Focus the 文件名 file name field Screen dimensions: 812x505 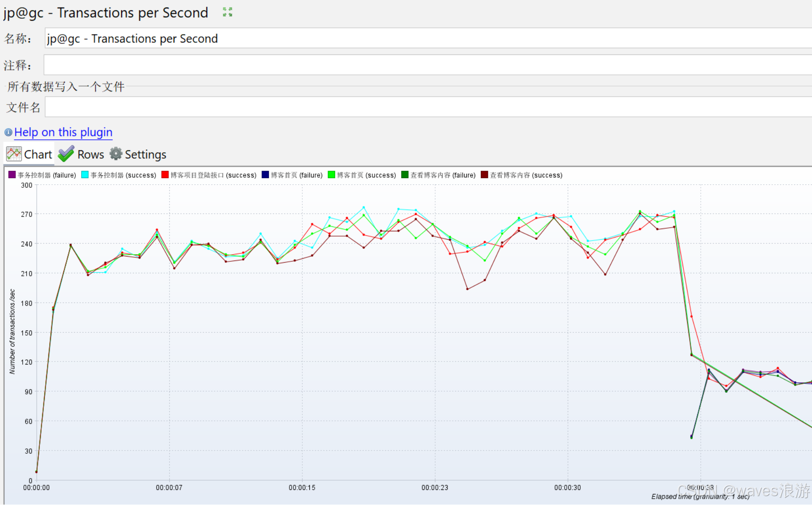(x=428, y=107)
